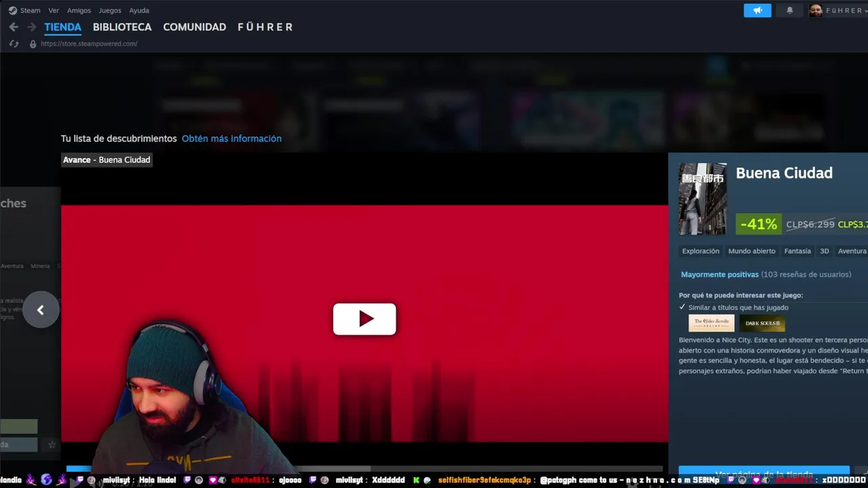Image resolution: width=868 pixels, height=488 pixels.
Task: Open the Buena Ciudad title
Action: point(784,173)
